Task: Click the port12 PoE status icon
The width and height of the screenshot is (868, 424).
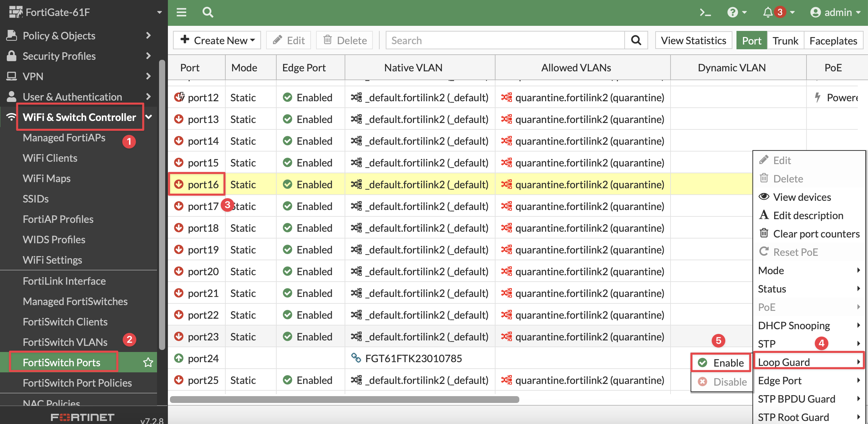Action: click(x=179, y=97)
